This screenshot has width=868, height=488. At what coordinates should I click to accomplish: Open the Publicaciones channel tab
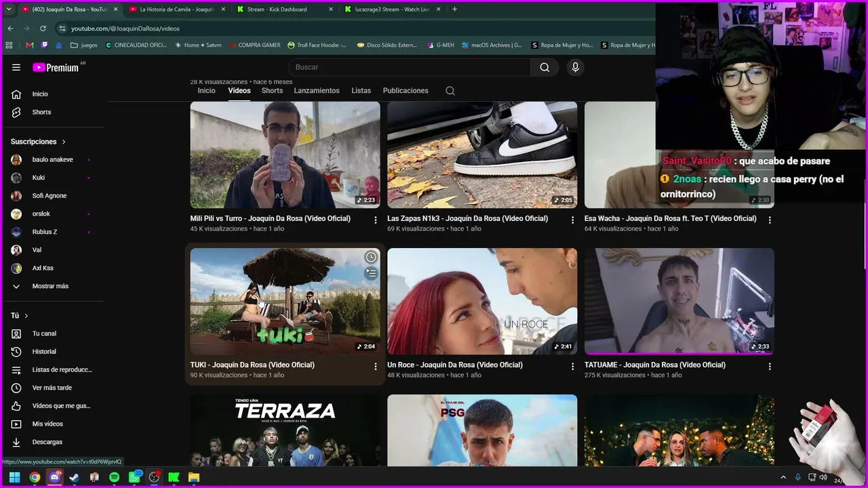tap(406, 91)
